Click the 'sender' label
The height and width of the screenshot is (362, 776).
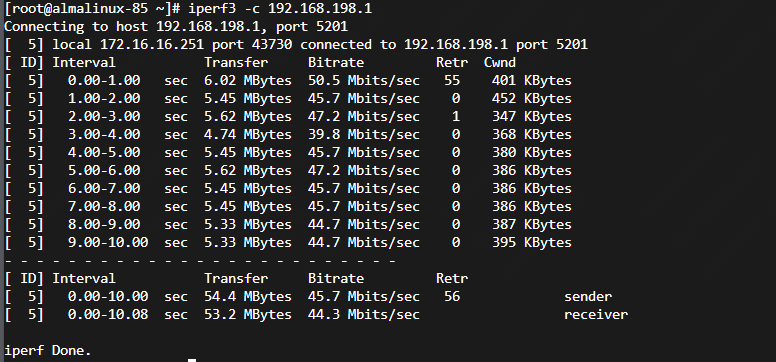coord(588,297)
